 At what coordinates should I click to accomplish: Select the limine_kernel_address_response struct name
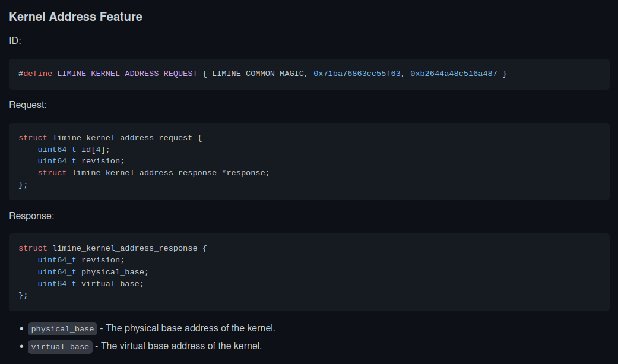[x=125, y=248]
